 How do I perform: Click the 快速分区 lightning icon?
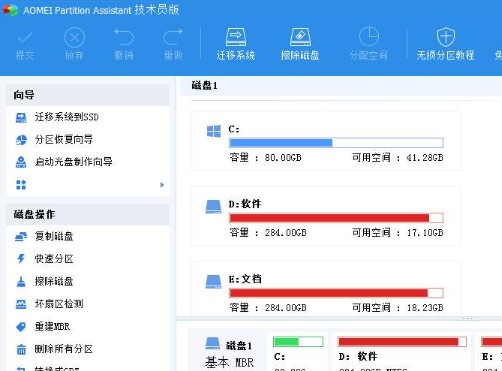point(21,259)
